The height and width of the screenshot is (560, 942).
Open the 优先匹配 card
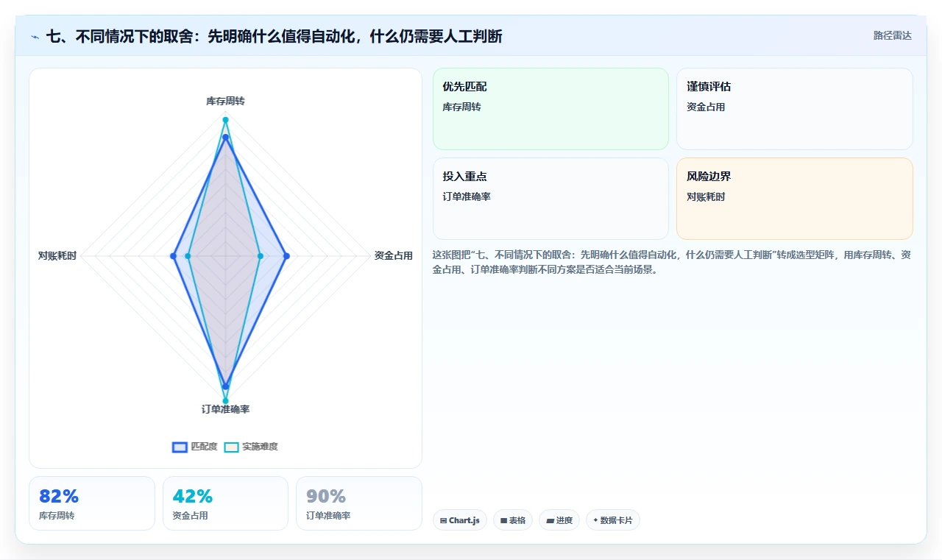coord(550,109)
